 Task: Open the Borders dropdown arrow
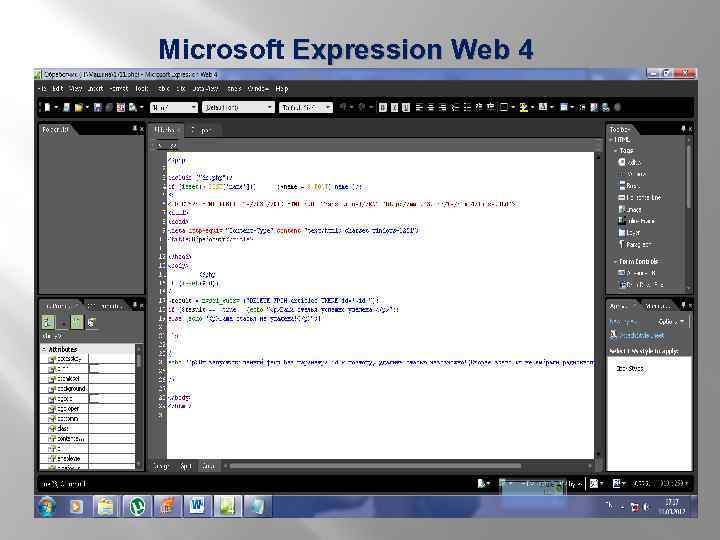point(512,107)
